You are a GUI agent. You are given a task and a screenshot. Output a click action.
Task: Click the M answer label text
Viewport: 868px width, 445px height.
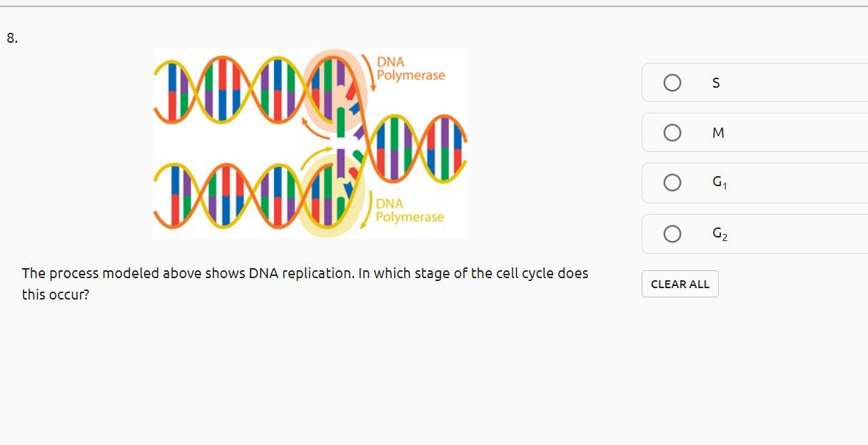(x=718, y=133)
